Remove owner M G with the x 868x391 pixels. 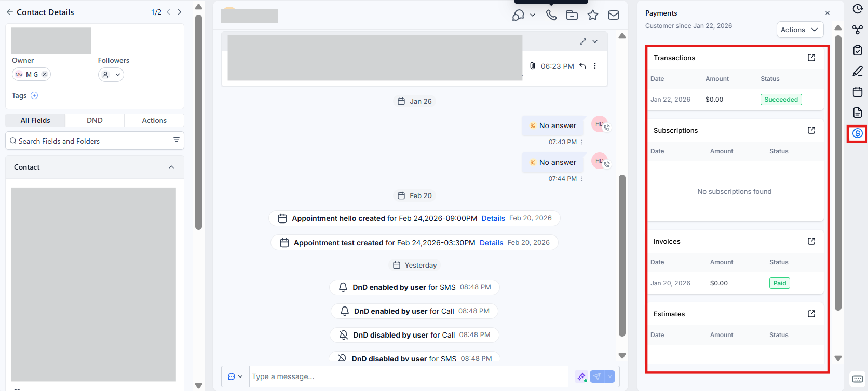(45, 74)
